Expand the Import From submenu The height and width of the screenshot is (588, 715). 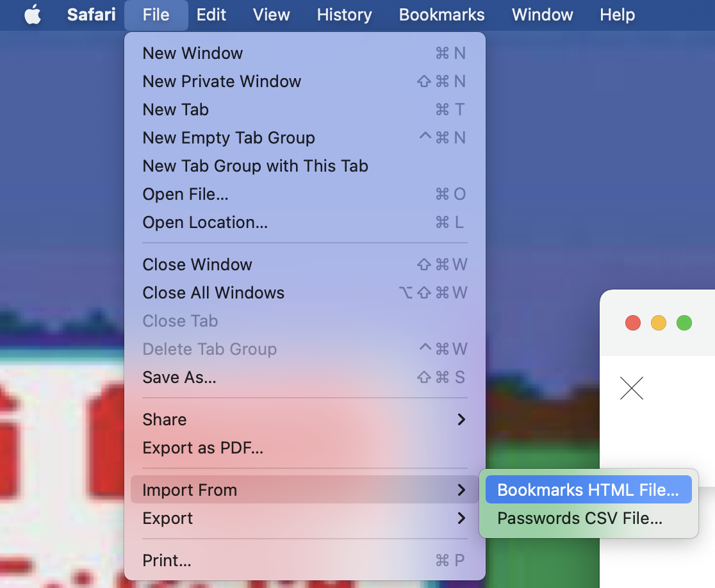pyautogui.click(x=304, y=490)
